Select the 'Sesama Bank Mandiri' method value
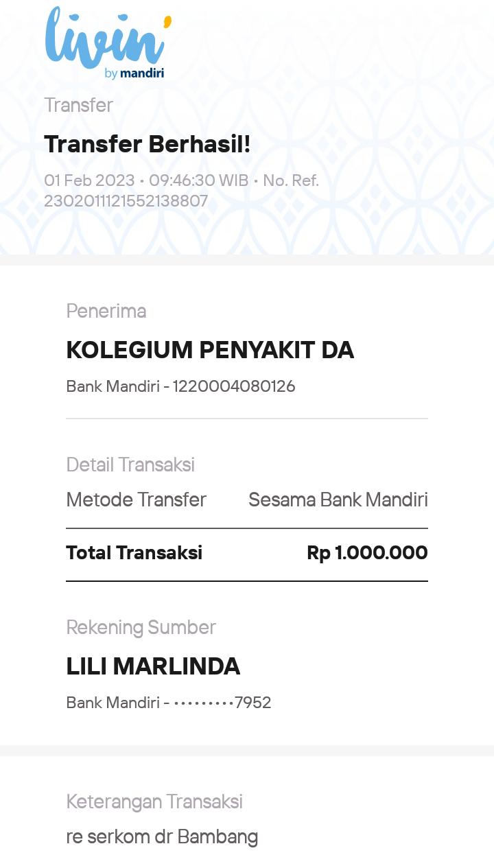The image size is (494, 868). [338, 500]
